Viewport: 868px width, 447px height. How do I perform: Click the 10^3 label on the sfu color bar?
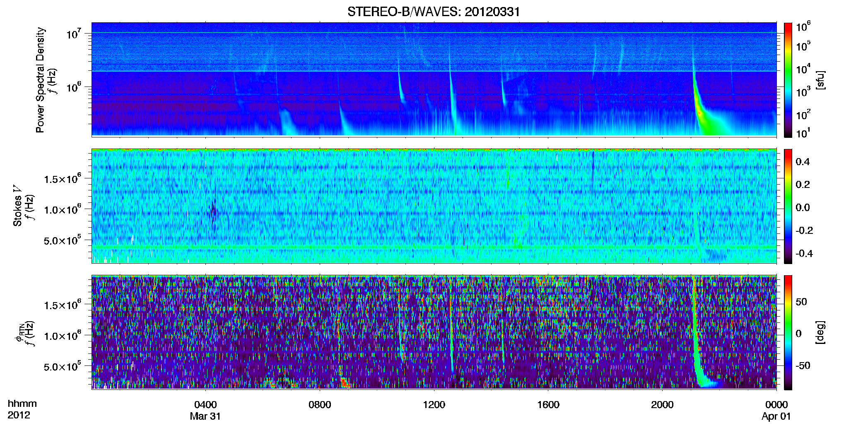pyautogui.click(x=803, y=92)
